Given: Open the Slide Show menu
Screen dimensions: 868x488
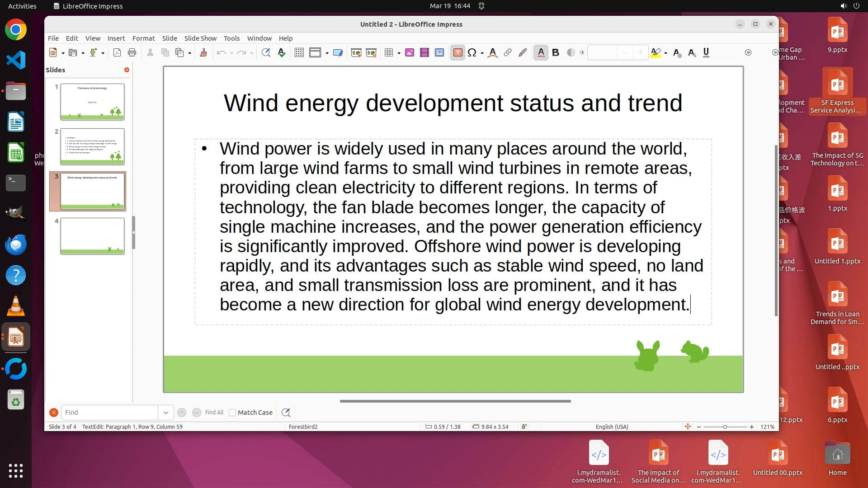Looking at the screenshot, I should [200, 38].
